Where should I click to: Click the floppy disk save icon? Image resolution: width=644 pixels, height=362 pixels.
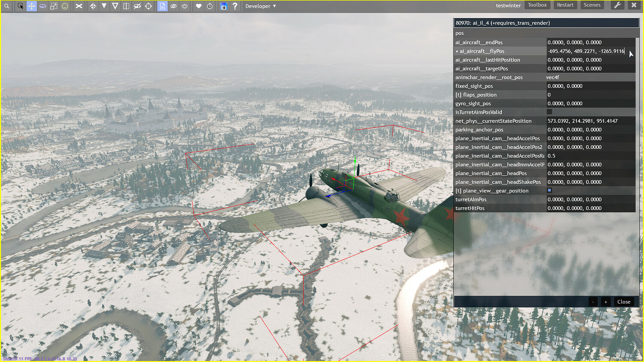(223, 6)
